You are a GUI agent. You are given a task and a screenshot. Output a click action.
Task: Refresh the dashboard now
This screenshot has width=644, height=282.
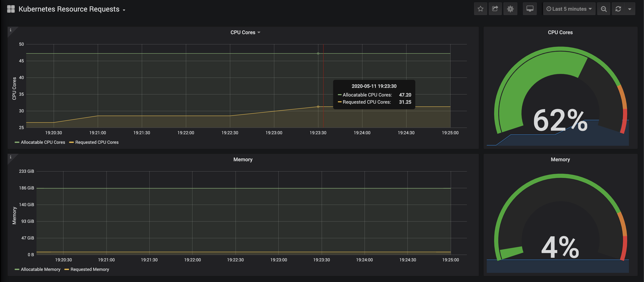[618, 9]
